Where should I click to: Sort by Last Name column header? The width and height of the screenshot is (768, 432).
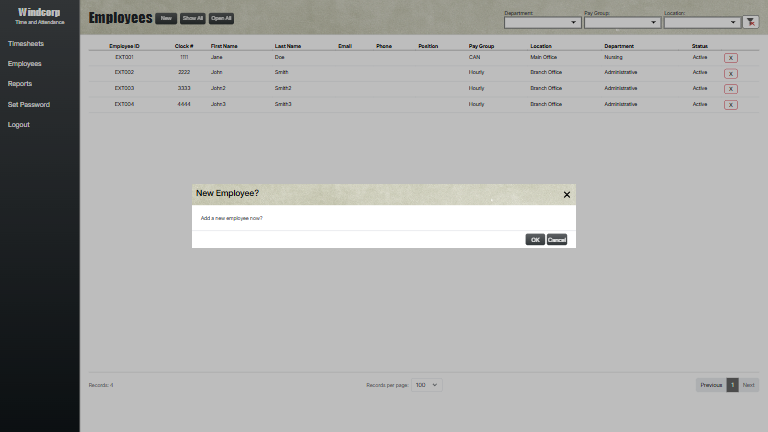pyautogui.click(x=288, y=46)
